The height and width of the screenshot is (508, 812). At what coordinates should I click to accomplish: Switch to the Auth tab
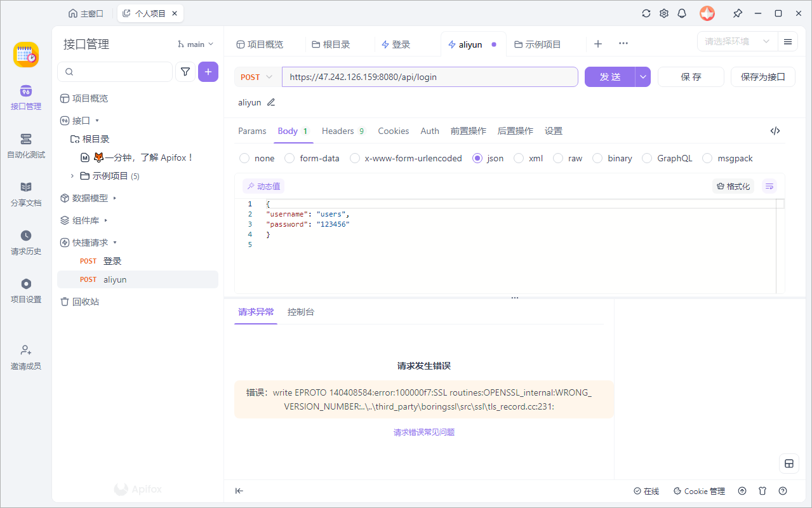tap(430, 131)
